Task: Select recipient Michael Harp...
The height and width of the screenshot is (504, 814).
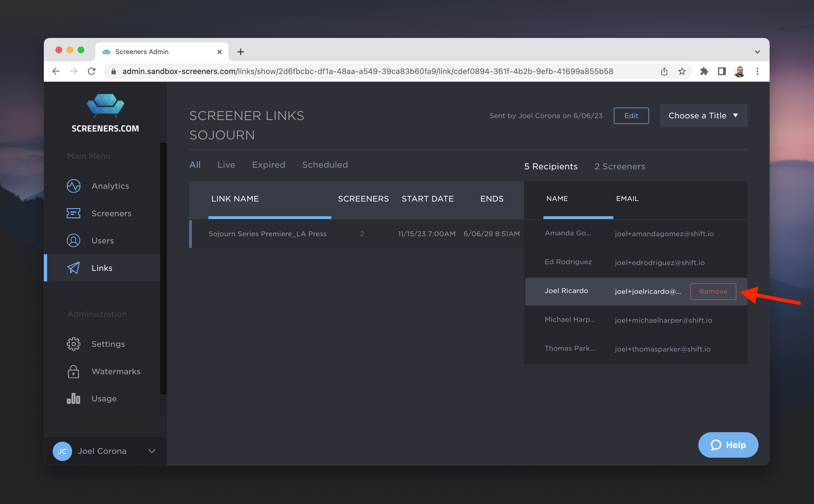Action: click(570, 319)
